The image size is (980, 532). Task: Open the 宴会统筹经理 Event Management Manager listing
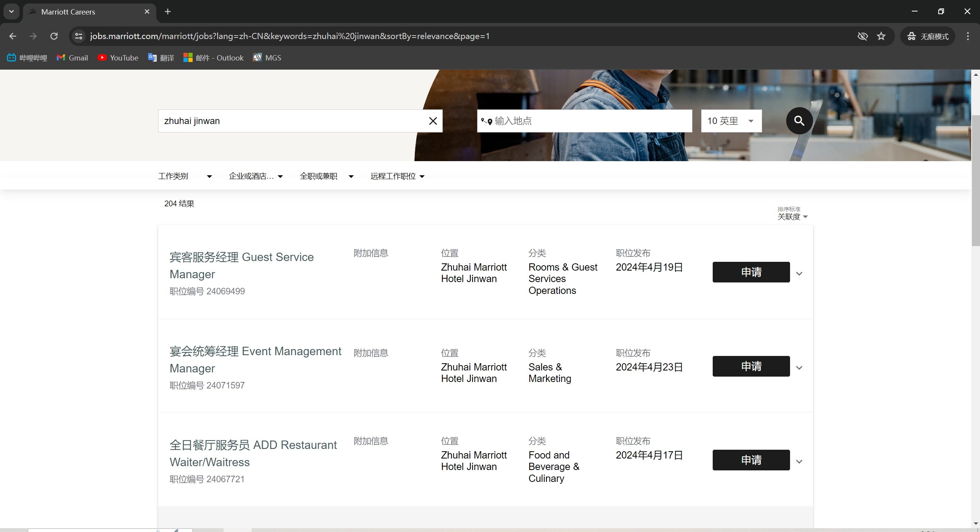point(255,359)
